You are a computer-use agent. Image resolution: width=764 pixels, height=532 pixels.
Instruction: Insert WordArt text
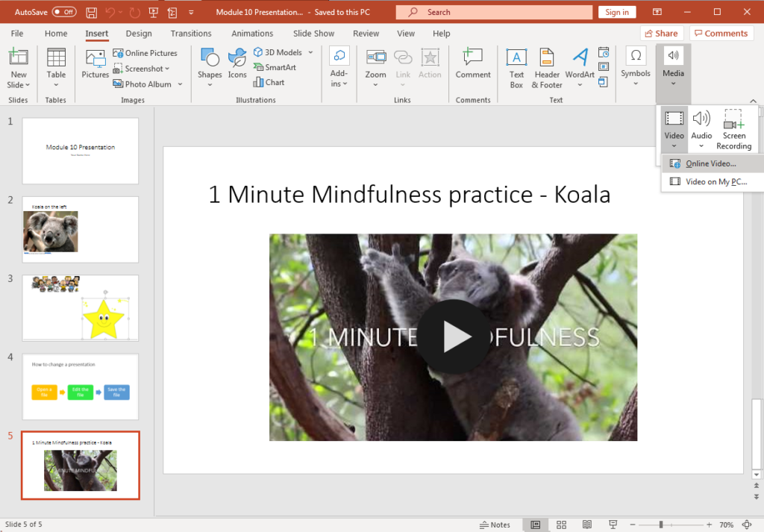580,67
